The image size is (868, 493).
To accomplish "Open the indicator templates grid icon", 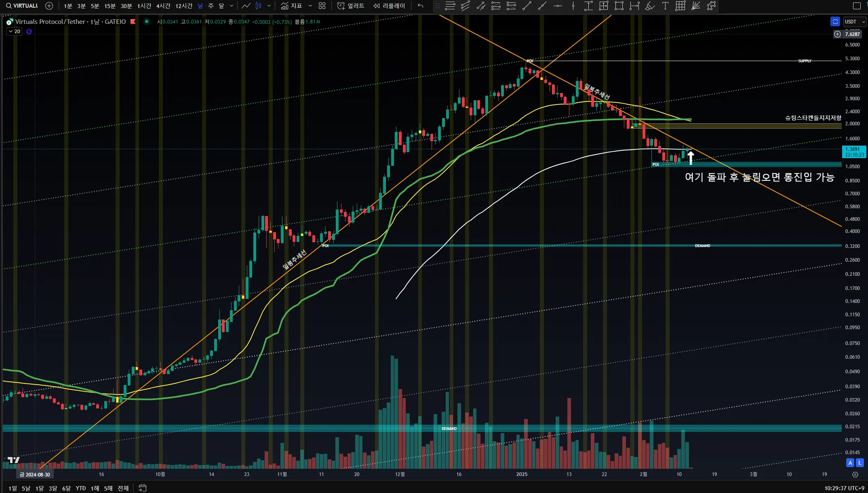I will coord(322,6).
